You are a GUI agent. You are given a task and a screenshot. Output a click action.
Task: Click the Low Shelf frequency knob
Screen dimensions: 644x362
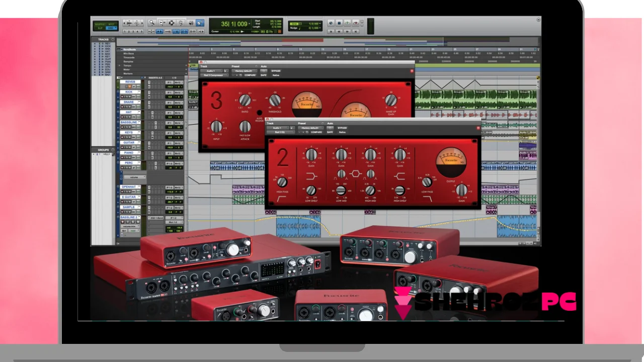pyautogui.click(x=311, y=190)
